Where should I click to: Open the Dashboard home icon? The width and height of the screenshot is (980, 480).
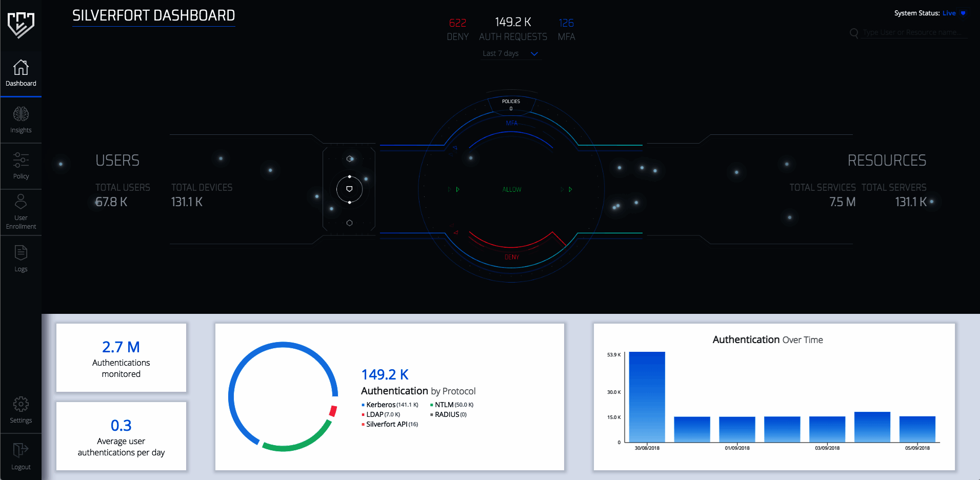[21, 67]
